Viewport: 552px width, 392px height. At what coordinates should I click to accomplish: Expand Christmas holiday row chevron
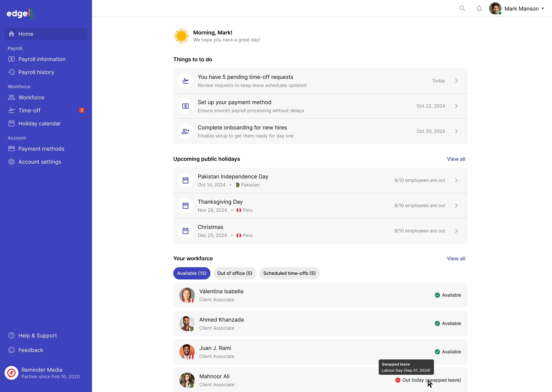[x=456, y=231]
